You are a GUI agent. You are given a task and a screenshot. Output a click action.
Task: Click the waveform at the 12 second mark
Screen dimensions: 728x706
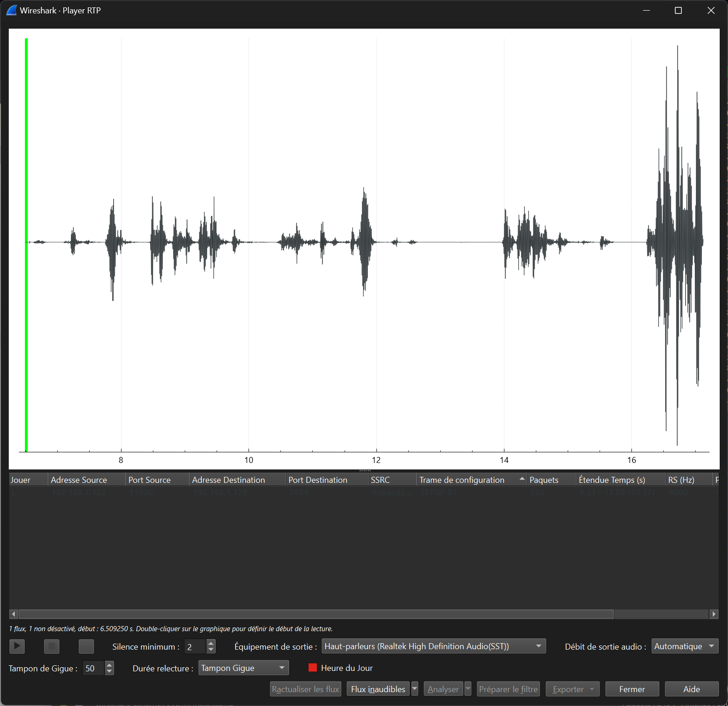click(376, 242)
